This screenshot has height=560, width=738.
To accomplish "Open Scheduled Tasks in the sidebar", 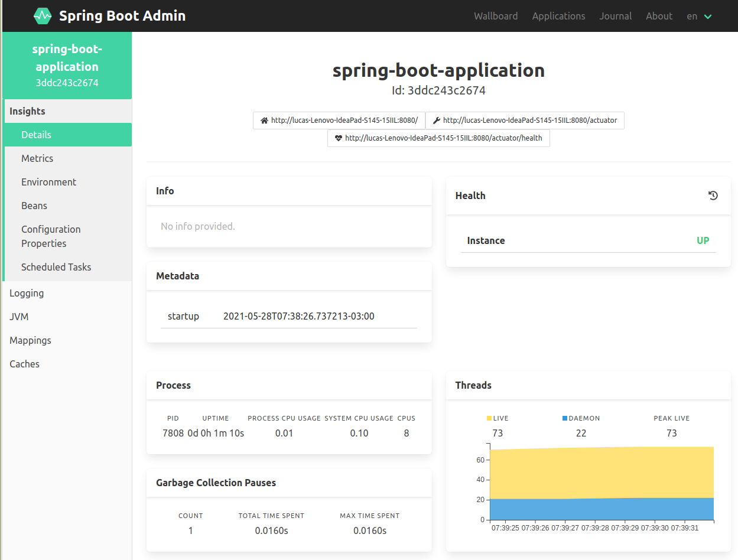I will 67,267.
